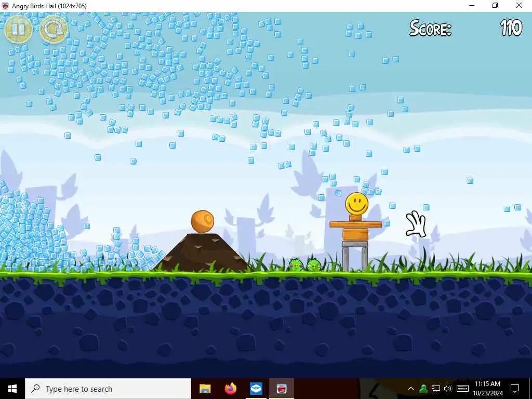Click the taskbar search box
The width and height of the screenshot is (532, 399).
[x=108, y=389]
